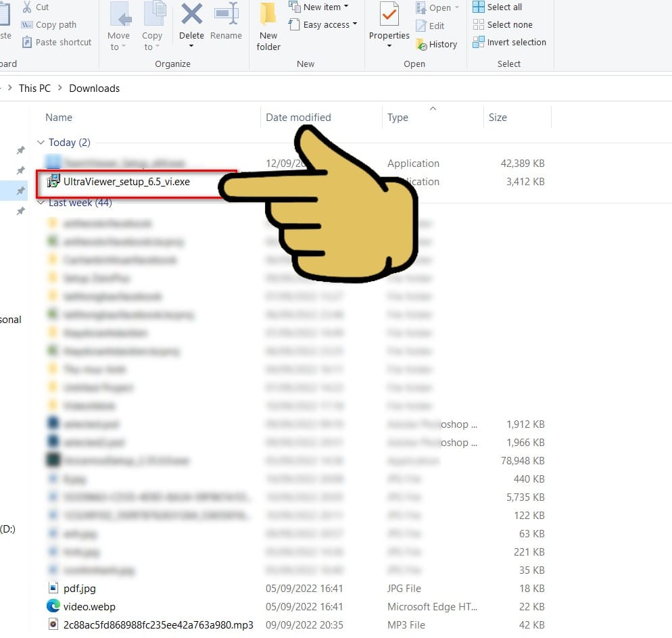Click the Select all icon

tap(478, 7)
